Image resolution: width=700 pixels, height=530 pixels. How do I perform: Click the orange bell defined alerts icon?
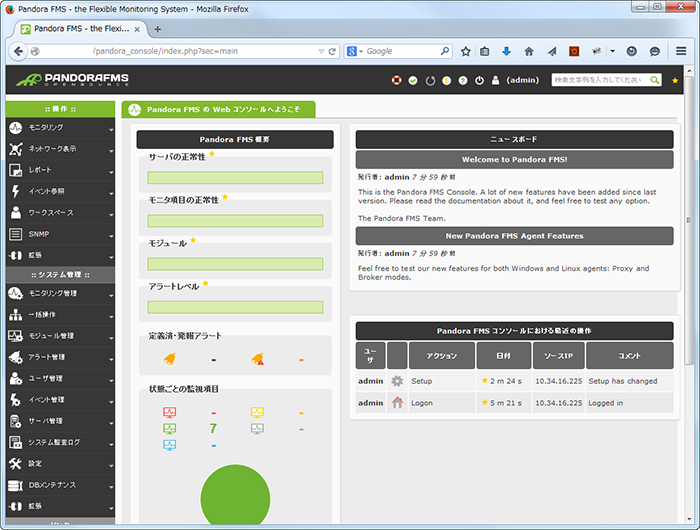click(x=169, y=359)
